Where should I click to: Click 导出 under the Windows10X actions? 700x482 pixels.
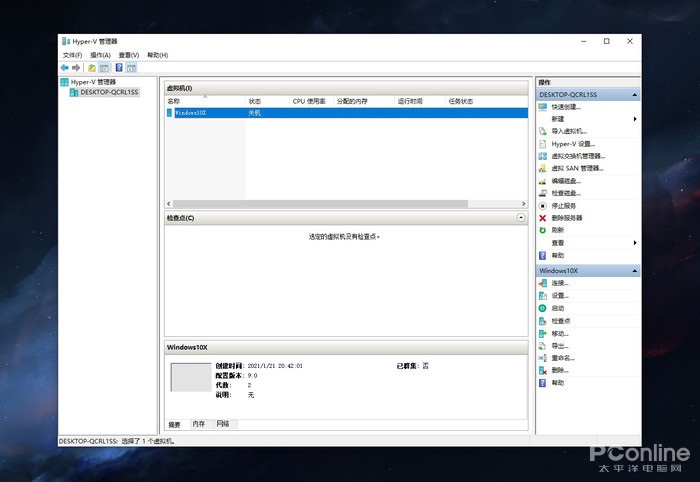click(560, 346)
